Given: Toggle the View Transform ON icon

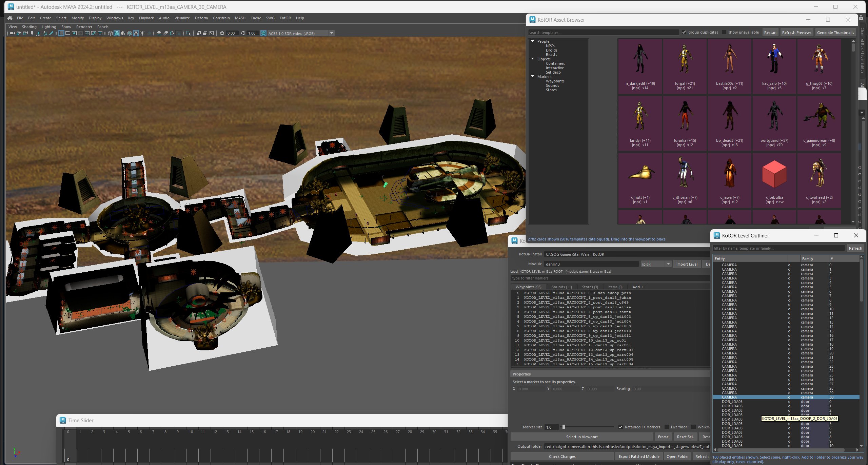Looking at the screenshot, I should [x=263, y=33].
